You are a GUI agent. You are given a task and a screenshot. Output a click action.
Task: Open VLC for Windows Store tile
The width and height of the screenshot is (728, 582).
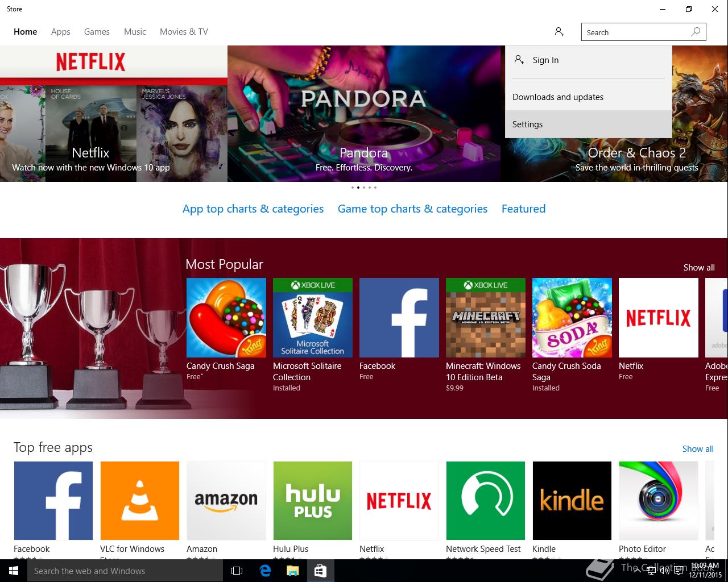(139, 501)
